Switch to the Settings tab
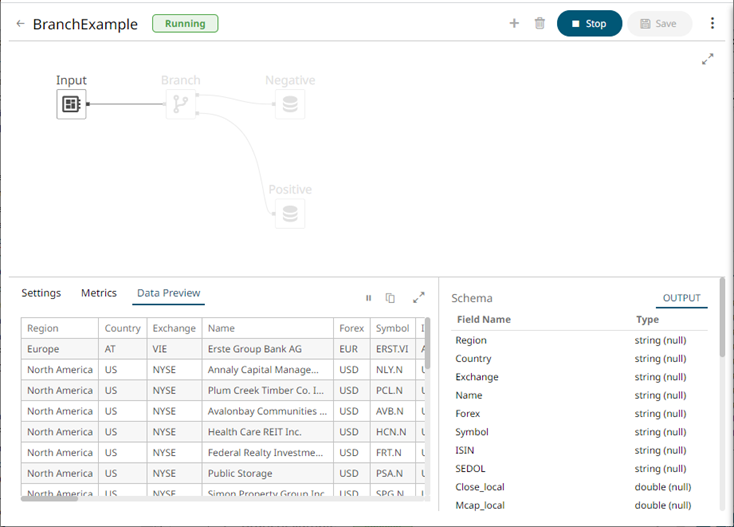The width and height of the screenshot is (734, 527). pyautogui.click(x=41, y=293)
